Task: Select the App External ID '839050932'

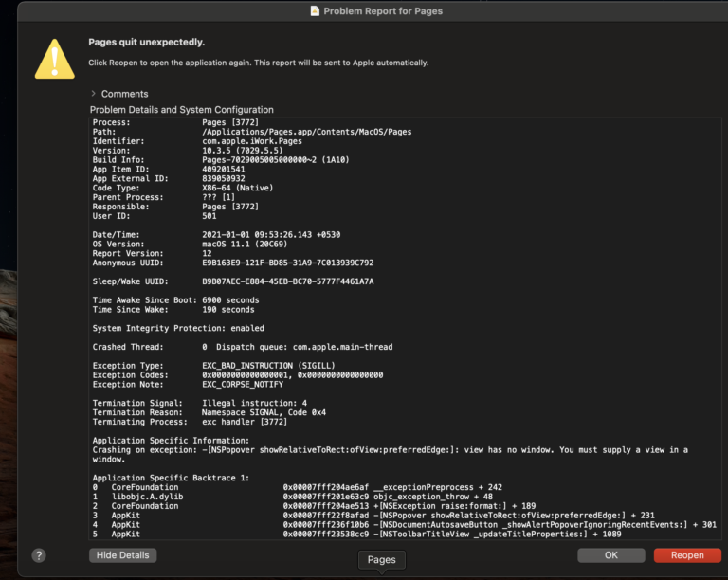Action: tap(224, 178)
